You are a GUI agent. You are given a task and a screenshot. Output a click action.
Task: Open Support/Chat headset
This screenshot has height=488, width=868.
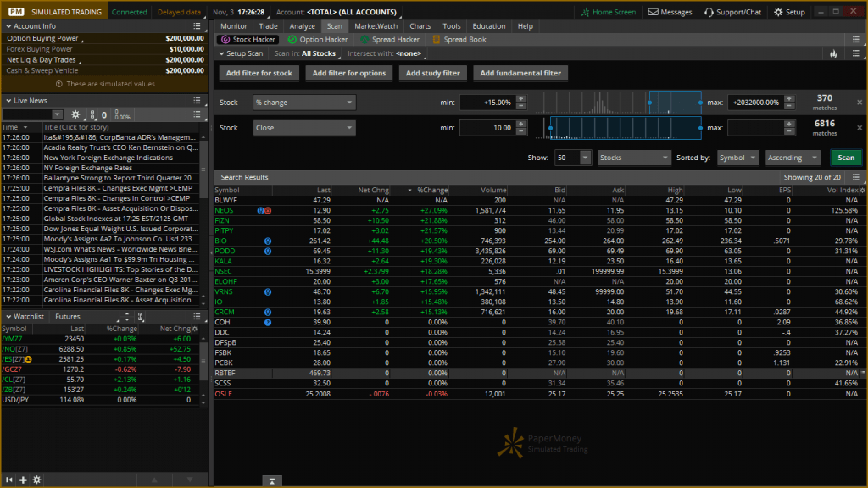pos(732,12)
